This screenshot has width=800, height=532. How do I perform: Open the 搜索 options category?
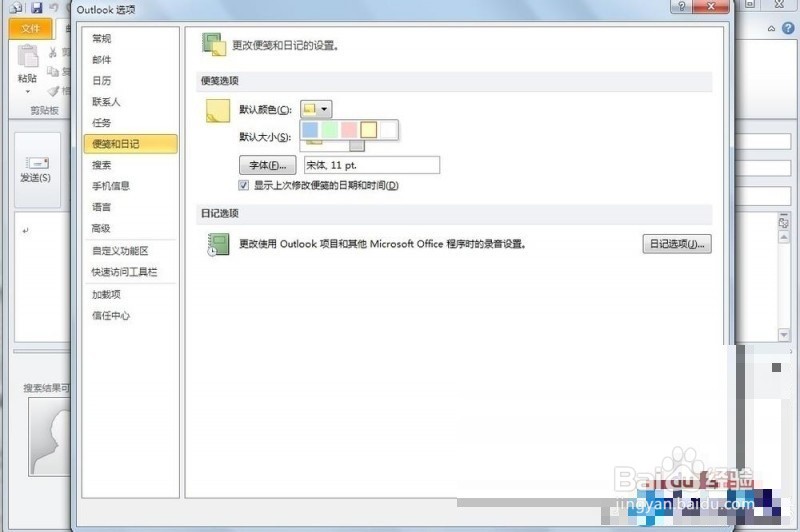pyautogui.click(x=130, y=165)
